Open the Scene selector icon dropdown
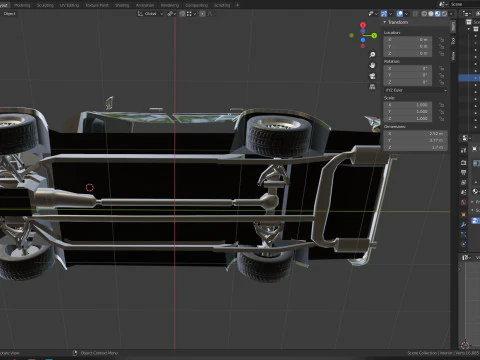The height and width of the screenshot is (360, 480). pyautogui.click(x=443, y=4)
